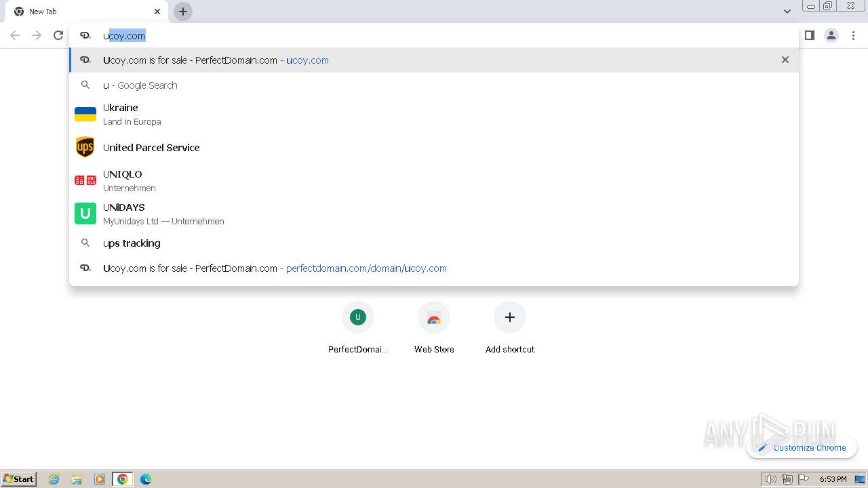Screen dimensions: 868x488
Task: Click the magnifier icon beside 'ups tracking'
Action: (85, 243)
